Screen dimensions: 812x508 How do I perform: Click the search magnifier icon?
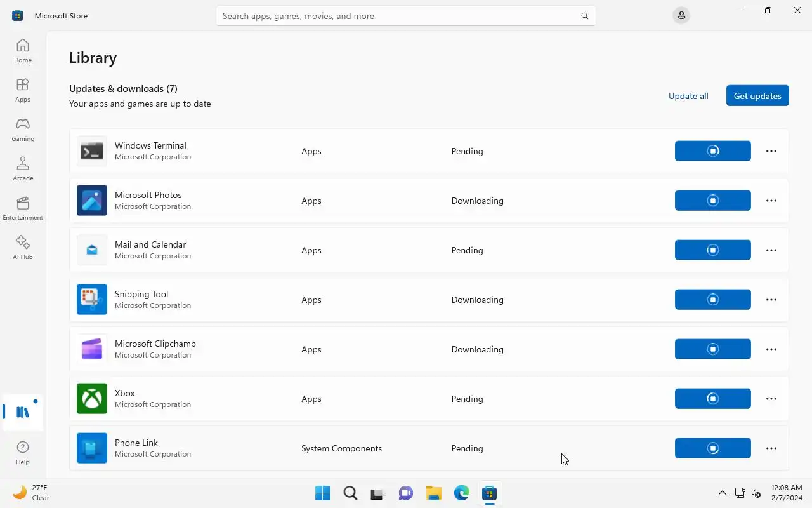[x=584, y=16]
